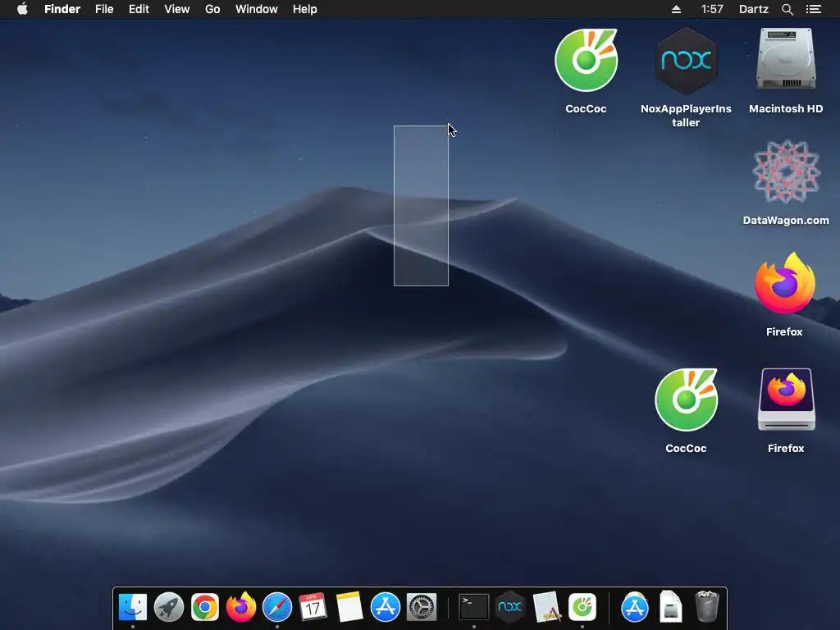Click Nox hexagon icon in Dock
Screen dimensions: 840x630
[x=510, y=607]
